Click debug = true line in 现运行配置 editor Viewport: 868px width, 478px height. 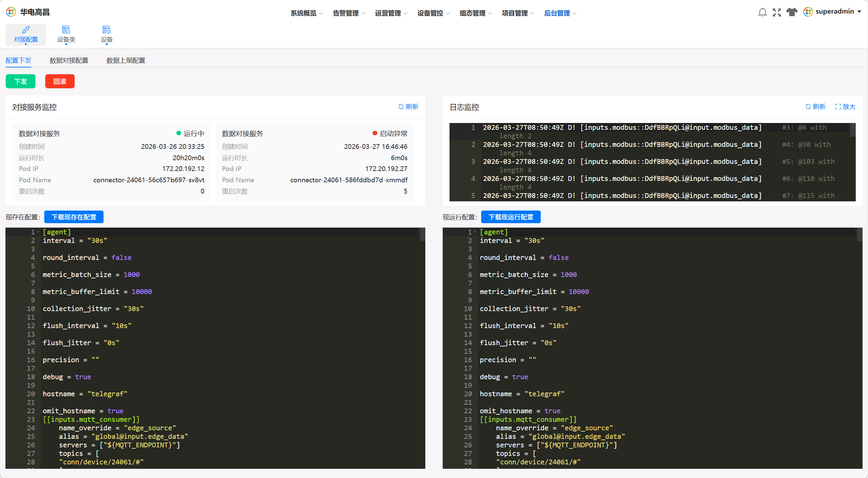(x=504, y=377)
